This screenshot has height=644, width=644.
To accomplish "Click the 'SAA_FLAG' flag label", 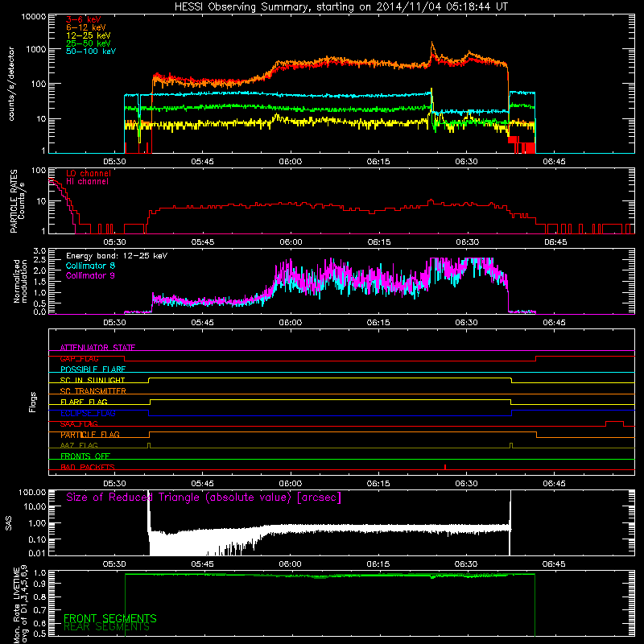I will click(x=79, y=424).
